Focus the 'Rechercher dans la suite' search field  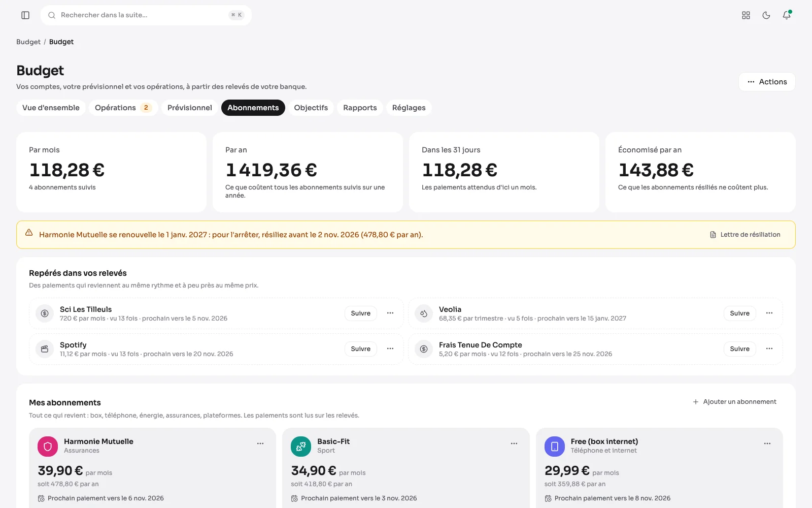[x=146, y=15]
